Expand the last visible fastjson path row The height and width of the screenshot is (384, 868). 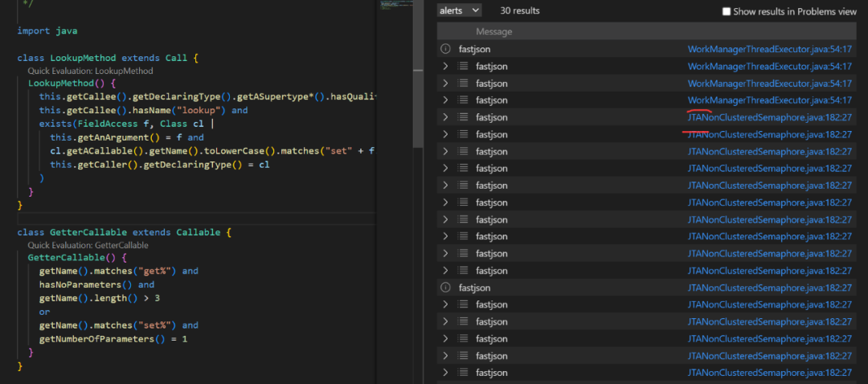point(445,373)
